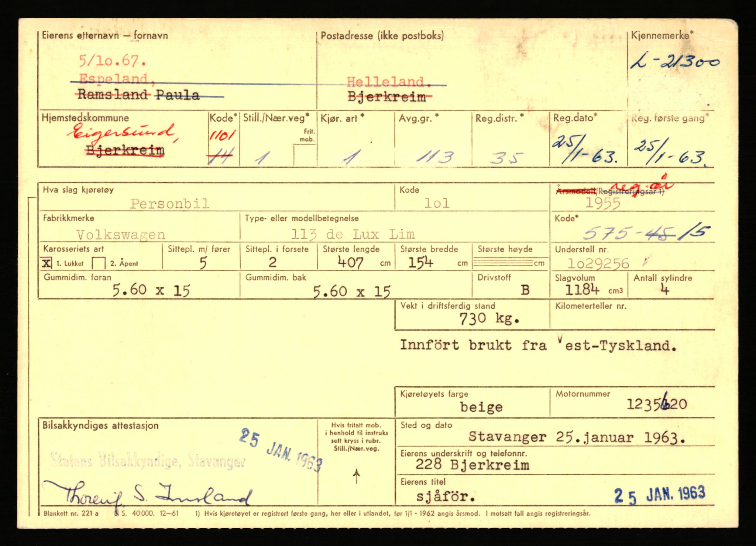Click the red date '5/10.67.'

[x=113, y=61]
